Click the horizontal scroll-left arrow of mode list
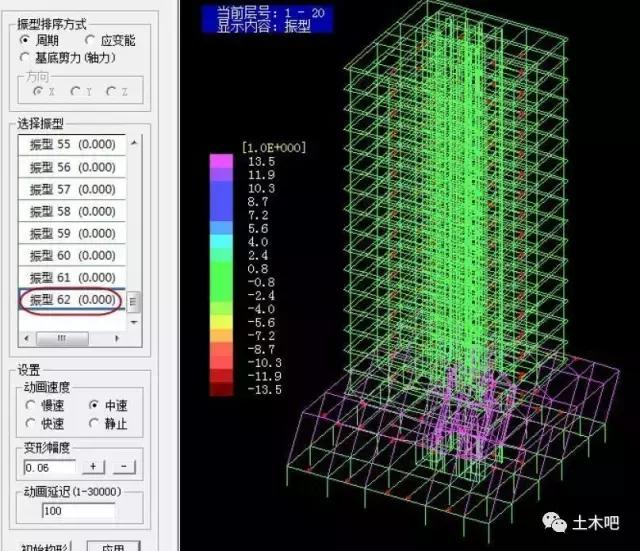 click(27, 338)
